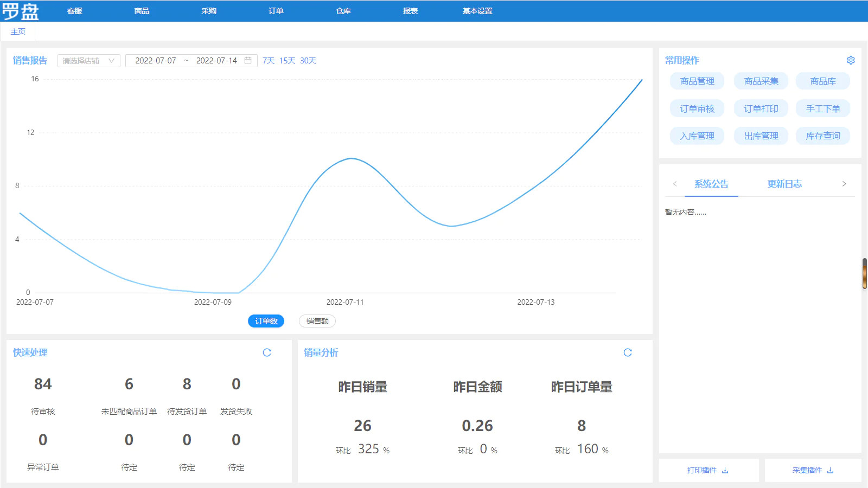Switch chart to 订单数 view
The height and width of the screenshot is (488, 868).
(266, 321)
